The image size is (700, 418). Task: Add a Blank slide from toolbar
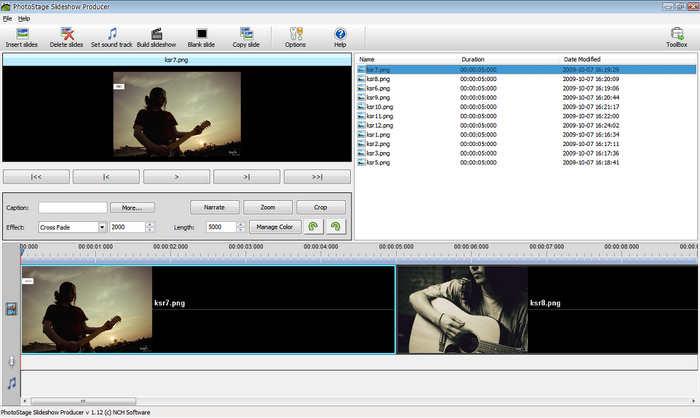[201, 36]
